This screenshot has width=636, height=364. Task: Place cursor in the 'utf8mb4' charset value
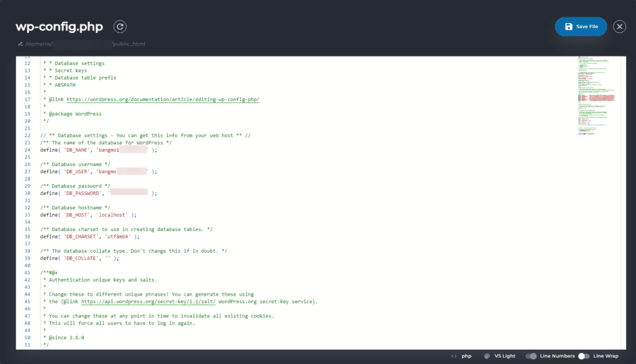pyautogui.click(x=116, y=236)
